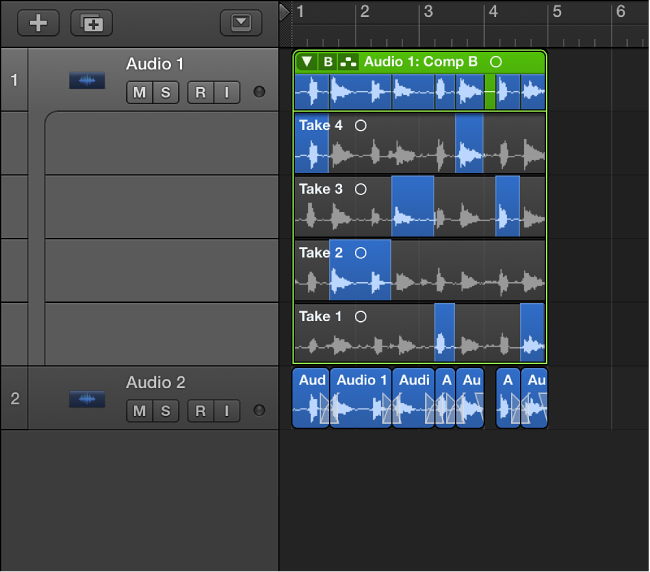Enable input monitoring on Audio 1

pos(226,93)
